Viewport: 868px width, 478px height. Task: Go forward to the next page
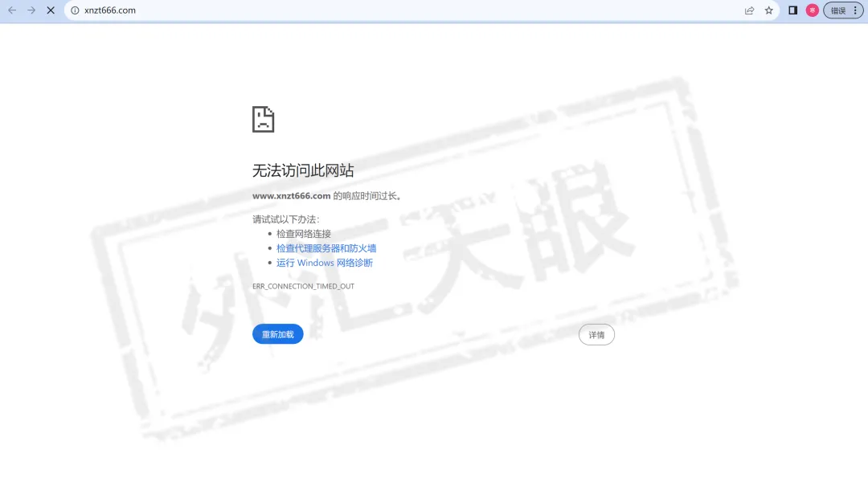point(31,10)
